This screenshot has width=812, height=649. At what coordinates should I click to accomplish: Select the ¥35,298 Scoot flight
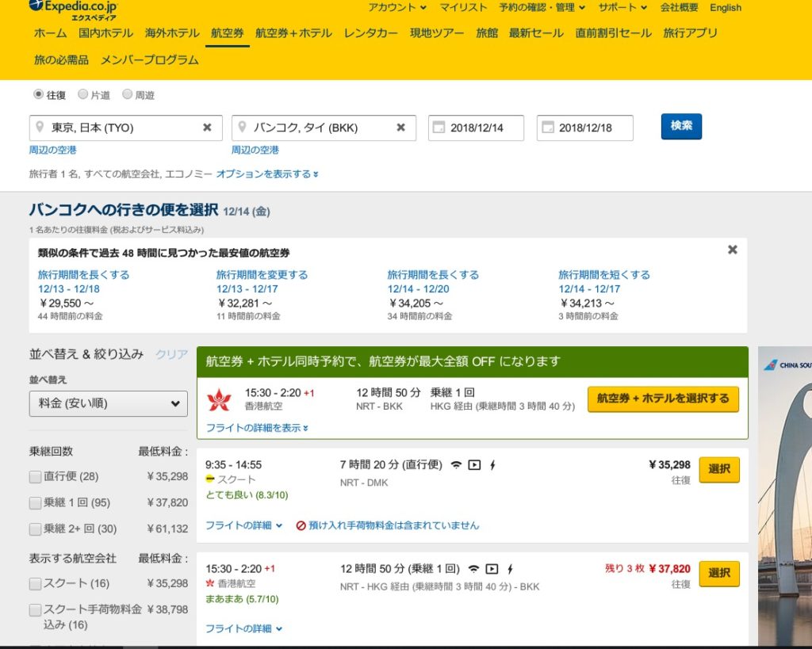coord(718,469)
